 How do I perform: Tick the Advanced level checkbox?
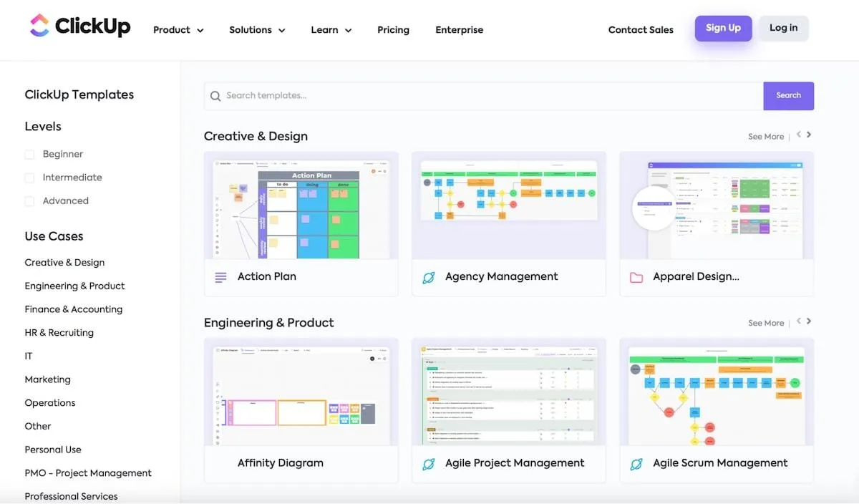point(29,201)
